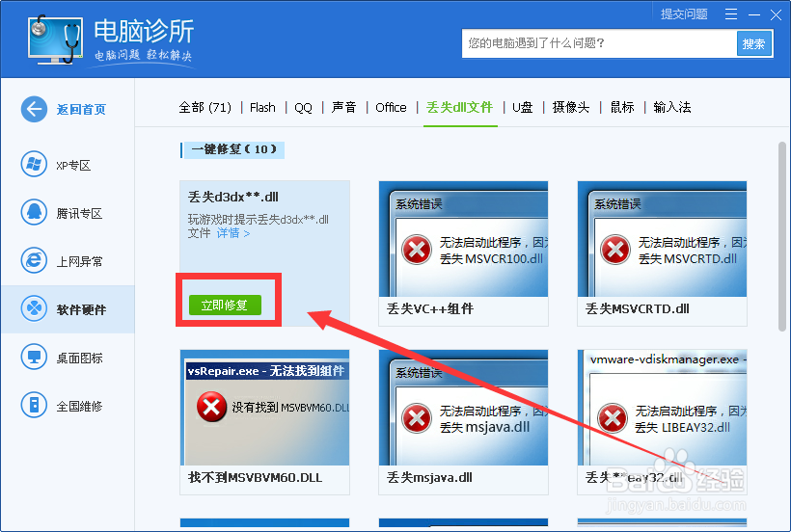Click the red error icon in MSVCR100.dll card

[417, 250]
